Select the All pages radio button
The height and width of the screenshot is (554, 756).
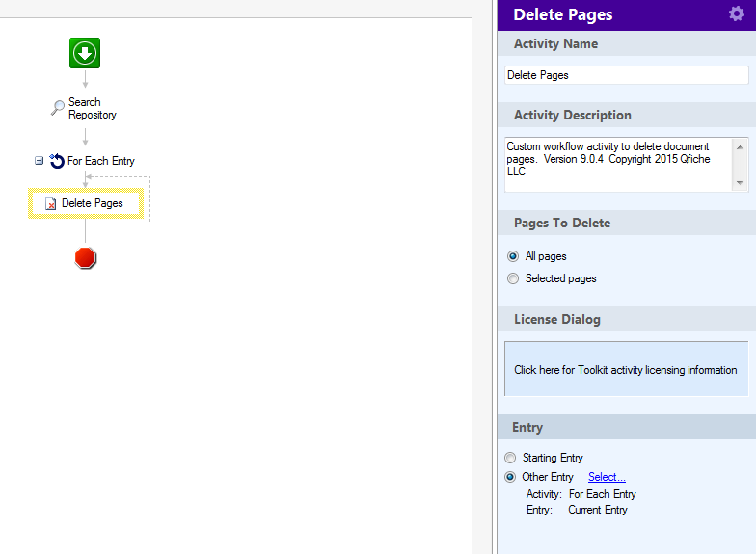coord(513,256)
